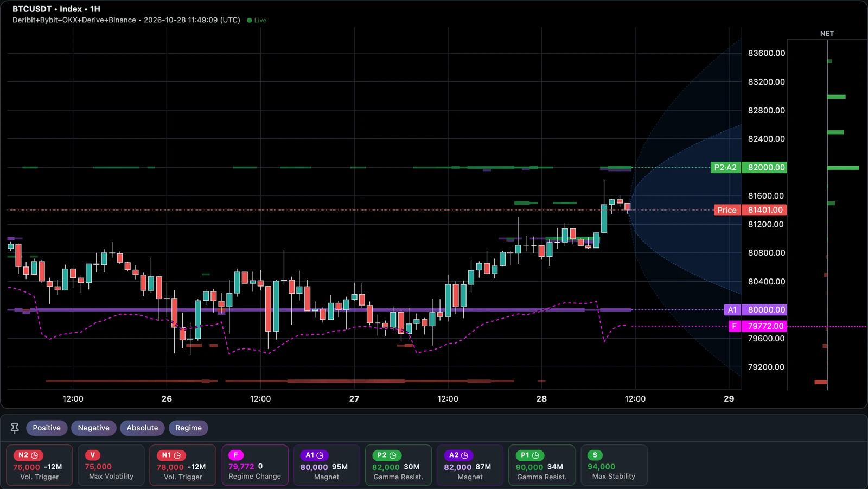
Task: Click the 27 date label on the time axis
Action: pyautogui.click(x=354, y=399)
